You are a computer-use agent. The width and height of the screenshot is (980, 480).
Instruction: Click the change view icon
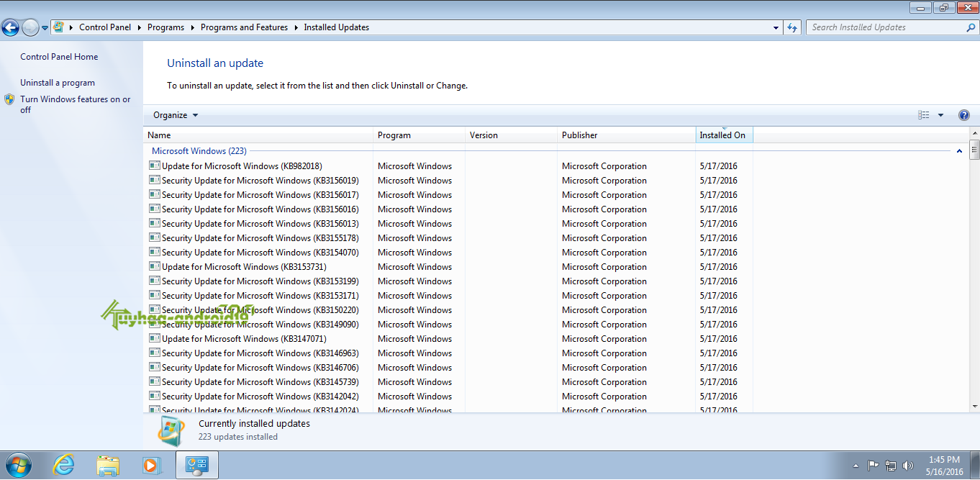pos(924,115)
